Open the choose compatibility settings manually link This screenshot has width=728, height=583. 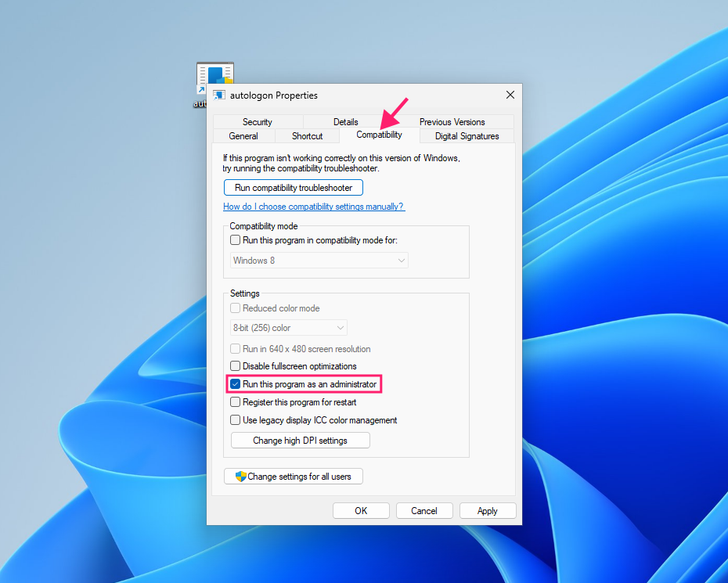click(314, 207)
